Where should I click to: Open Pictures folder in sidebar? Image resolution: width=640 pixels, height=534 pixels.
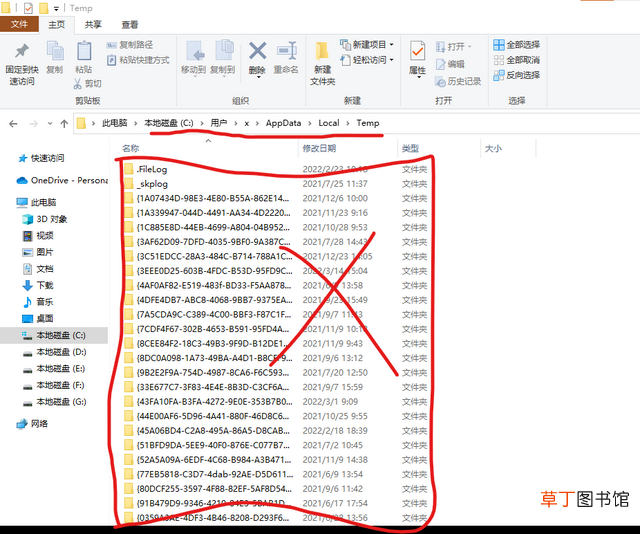38,252
